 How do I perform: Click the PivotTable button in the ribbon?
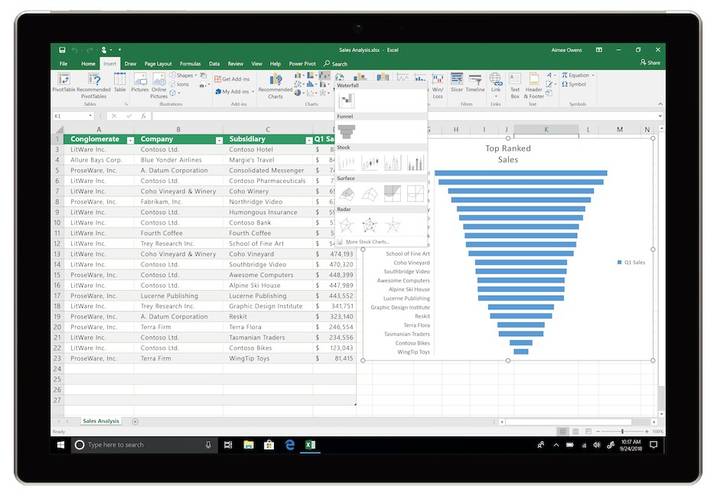pyautogui.click(x=63, y=82)
